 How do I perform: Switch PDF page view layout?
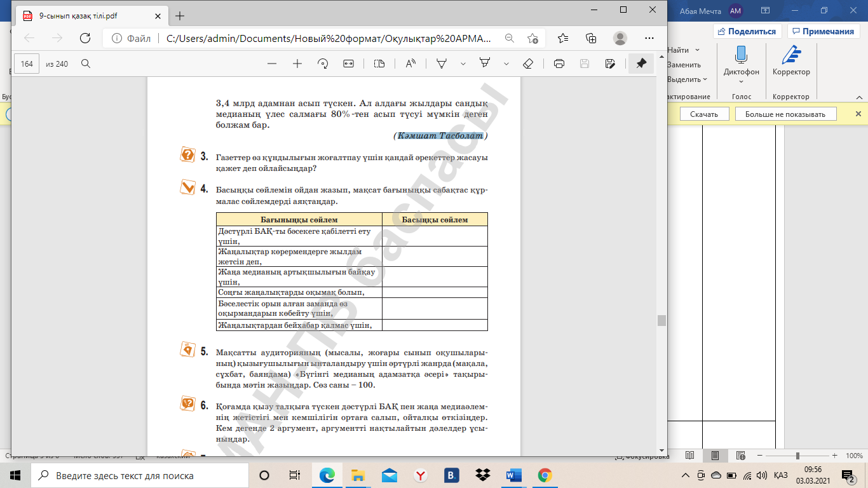379,64
